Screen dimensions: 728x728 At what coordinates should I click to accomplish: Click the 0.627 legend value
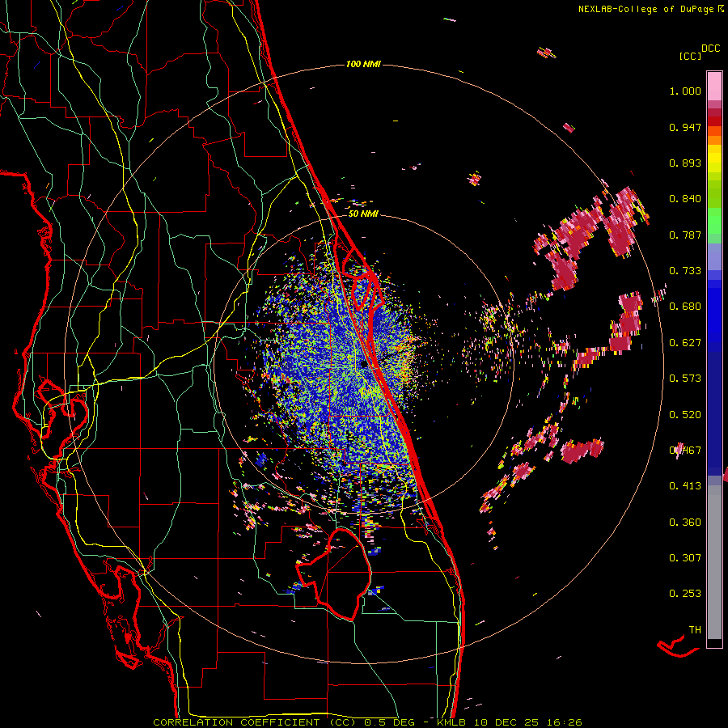685,343
